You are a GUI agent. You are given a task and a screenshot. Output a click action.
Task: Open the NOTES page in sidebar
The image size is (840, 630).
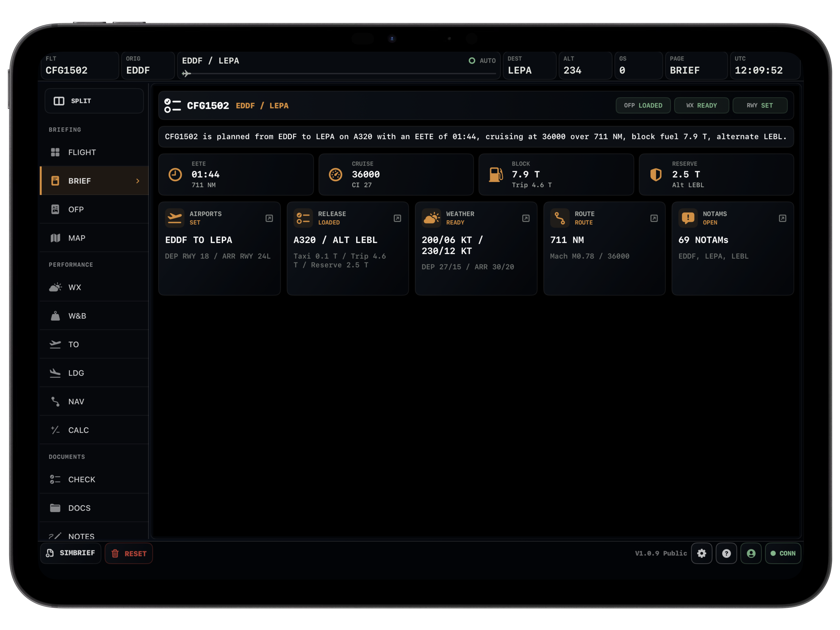click(94, 532)
